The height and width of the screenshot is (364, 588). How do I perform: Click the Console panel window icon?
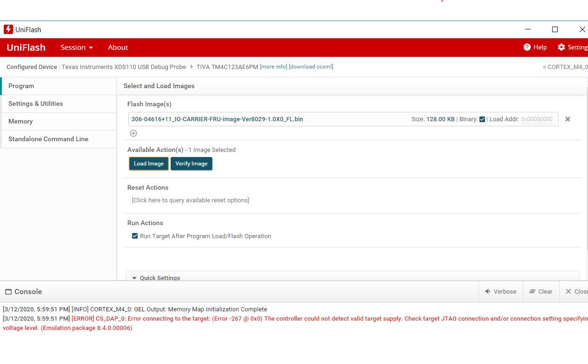pos(8,292)
